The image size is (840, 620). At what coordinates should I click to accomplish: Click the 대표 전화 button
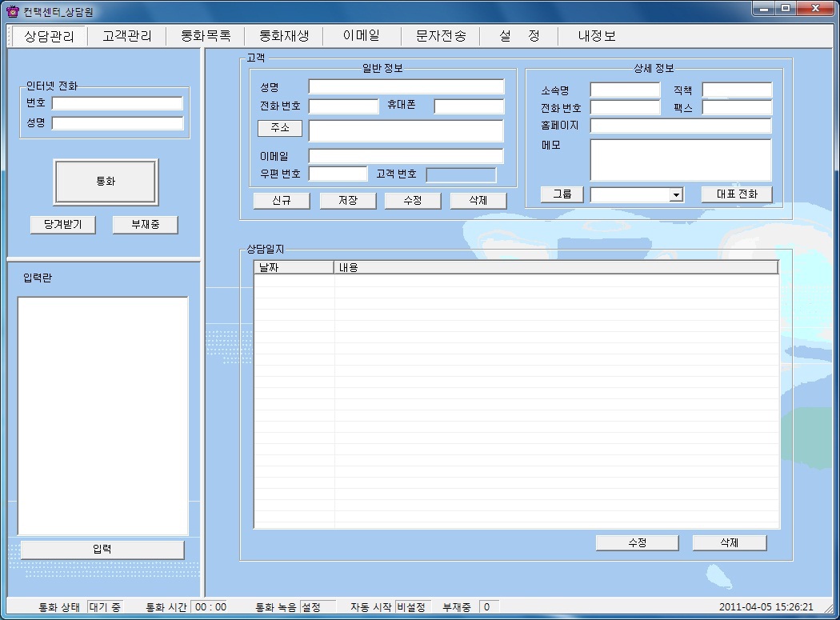737,194
